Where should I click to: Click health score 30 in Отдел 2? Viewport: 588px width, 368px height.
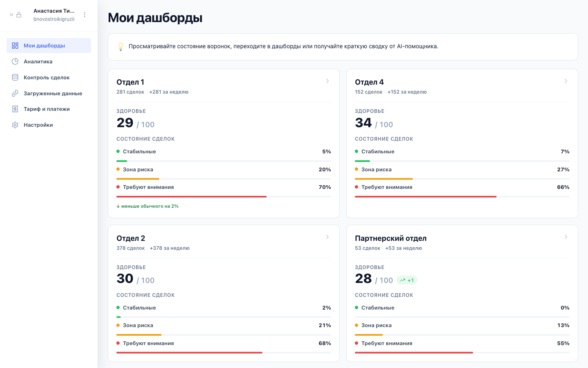(x=125, y=278)
